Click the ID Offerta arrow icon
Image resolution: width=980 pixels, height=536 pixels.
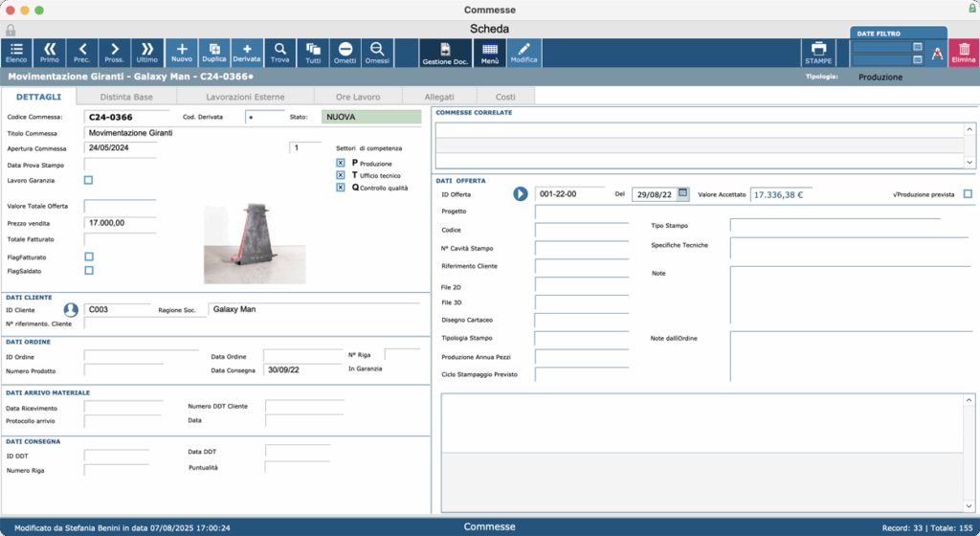point(520,194)
